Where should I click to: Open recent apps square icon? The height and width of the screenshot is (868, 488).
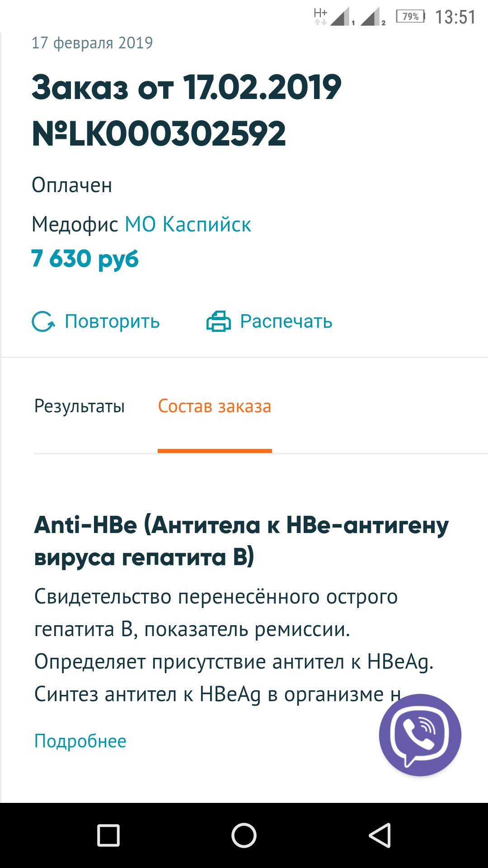[108, 835]
